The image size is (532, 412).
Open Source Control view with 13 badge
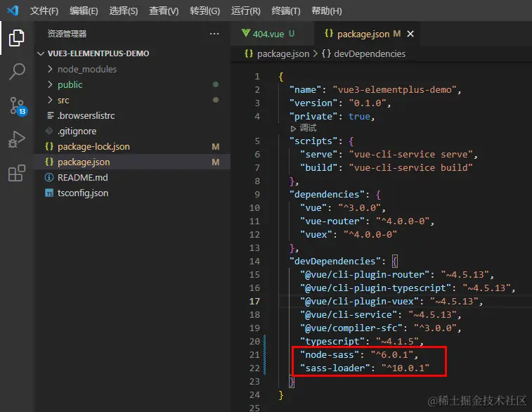(x=18, y=106)
